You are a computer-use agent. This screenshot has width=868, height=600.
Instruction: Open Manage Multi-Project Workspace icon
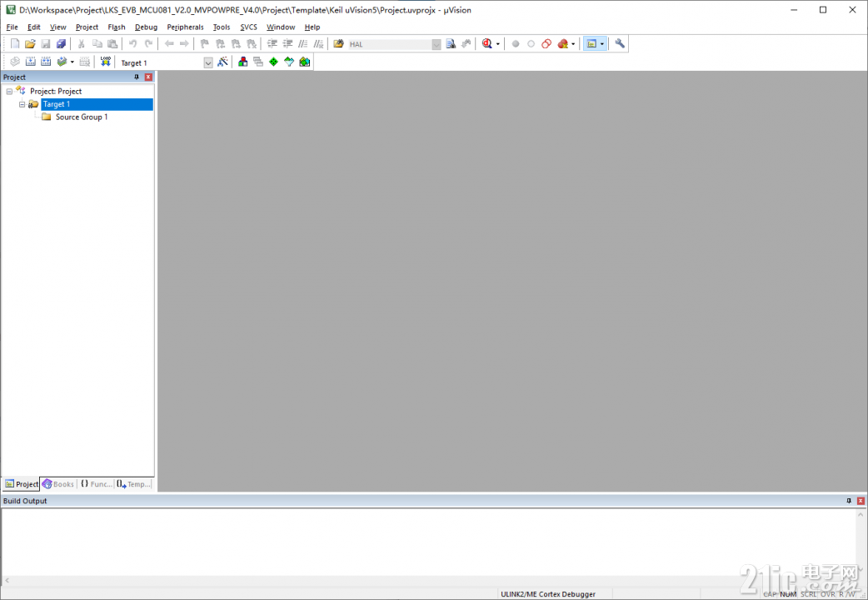(258, 62)
